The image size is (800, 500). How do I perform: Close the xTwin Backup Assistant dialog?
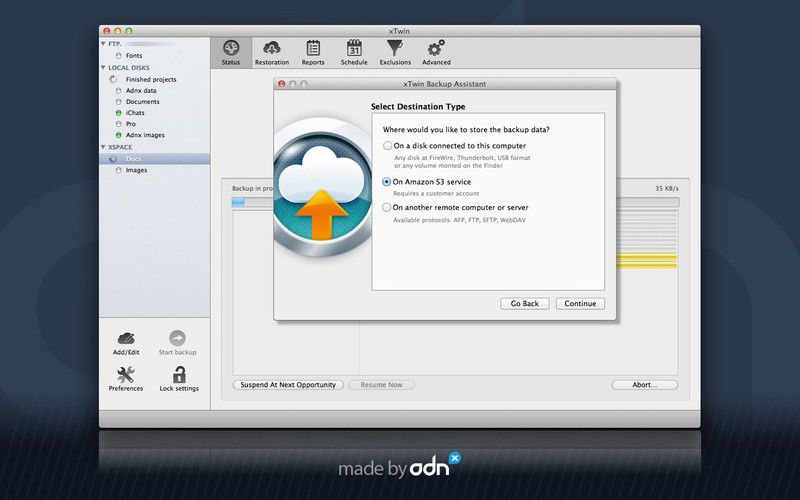pos(282,84)
